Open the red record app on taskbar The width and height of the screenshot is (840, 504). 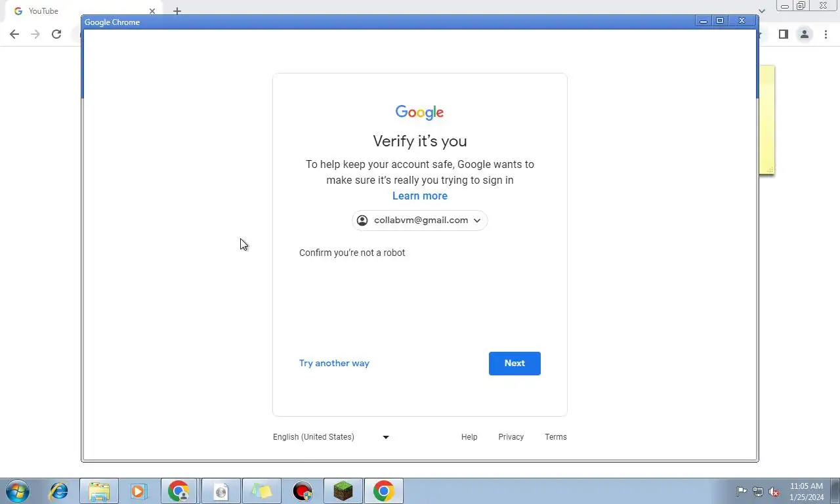pyautogui.click(x=303, y=491)
